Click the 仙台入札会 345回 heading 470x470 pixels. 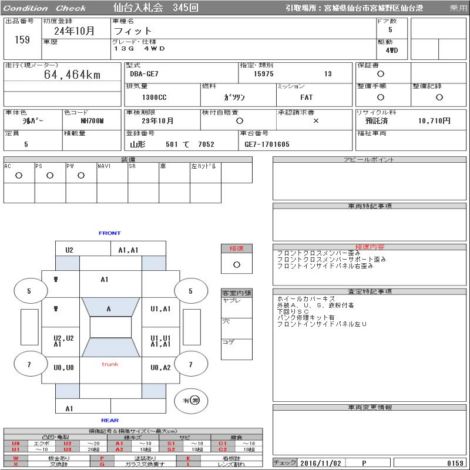[156, 8]
